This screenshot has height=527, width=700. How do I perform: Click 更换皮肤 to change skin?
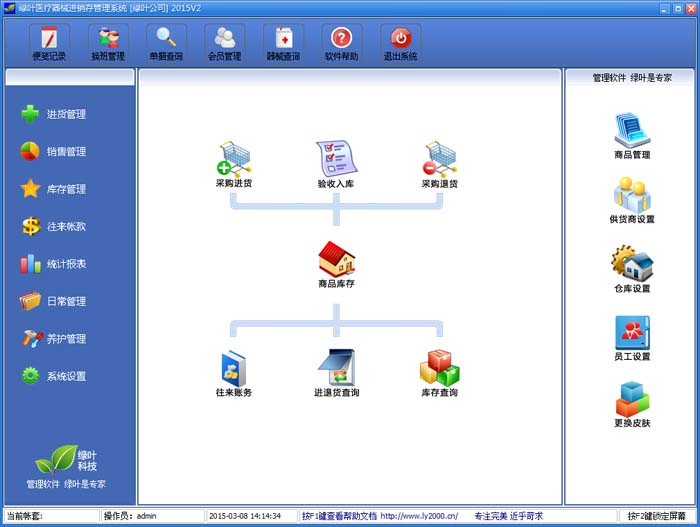click(632, 399)
